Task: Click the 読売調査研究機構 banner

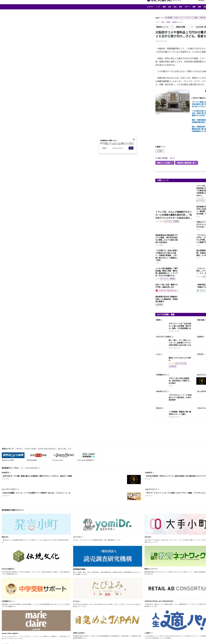Action: pyautogui.click(x=108, y=556)
